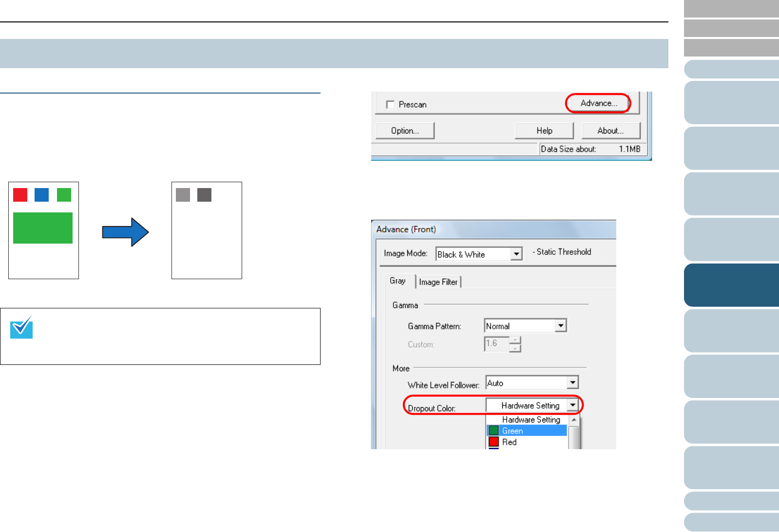Screen dimensions: 779x532
Task: Click the dark gray square in the right page
Action: 204,195
